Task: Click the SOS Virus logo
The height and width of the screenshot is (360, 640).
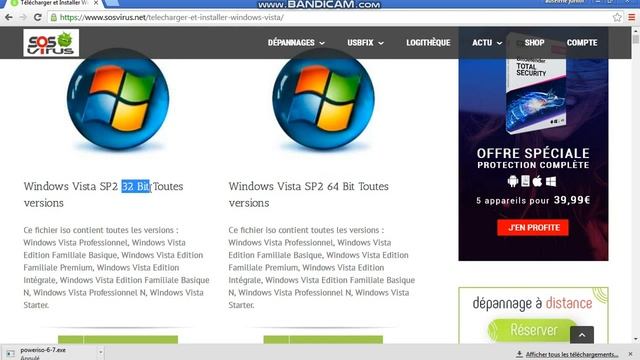Action: [51, 43]
